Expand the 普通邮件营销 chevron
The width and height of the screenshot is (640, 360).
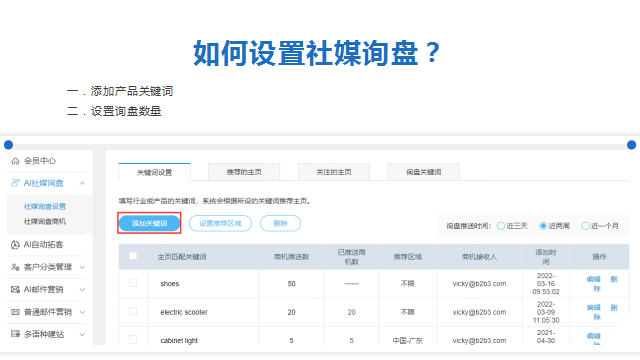coord(82,312)
